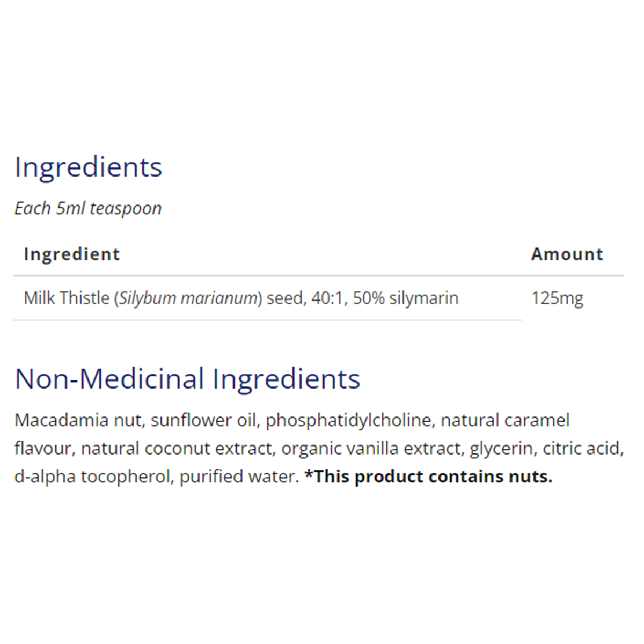Click the "50% silymarin" text
Screen dimensions: 644x644
coord(405,298)
